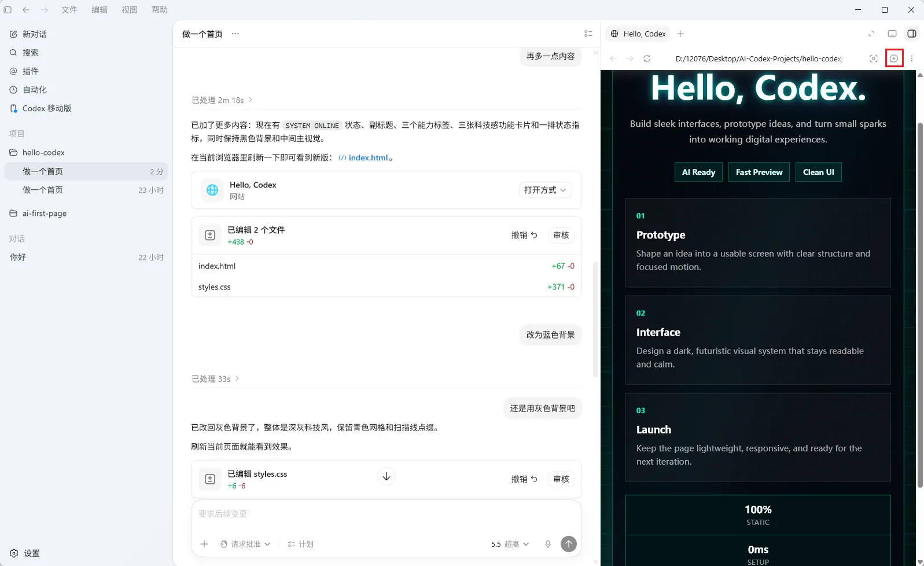924x566 pixels.
Task: Click 审核 for the 2-file edit
Action: [561, 235]
